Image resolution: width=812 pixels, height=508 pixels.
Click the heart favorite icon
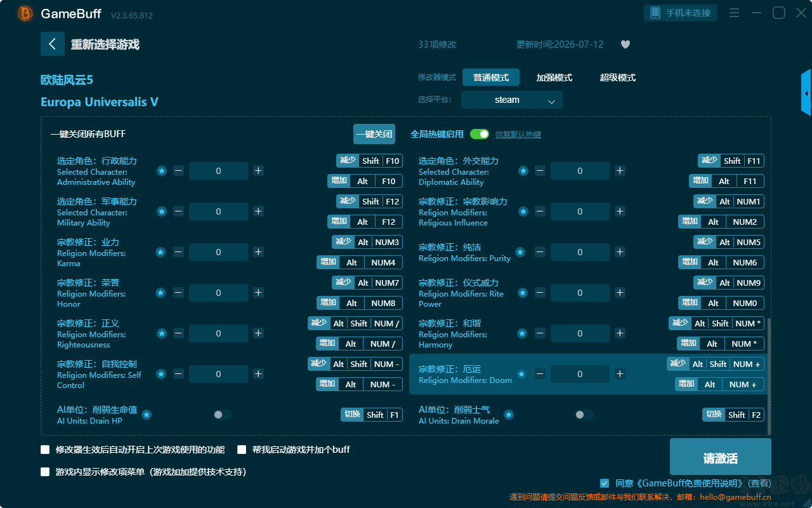click(625, 44)
